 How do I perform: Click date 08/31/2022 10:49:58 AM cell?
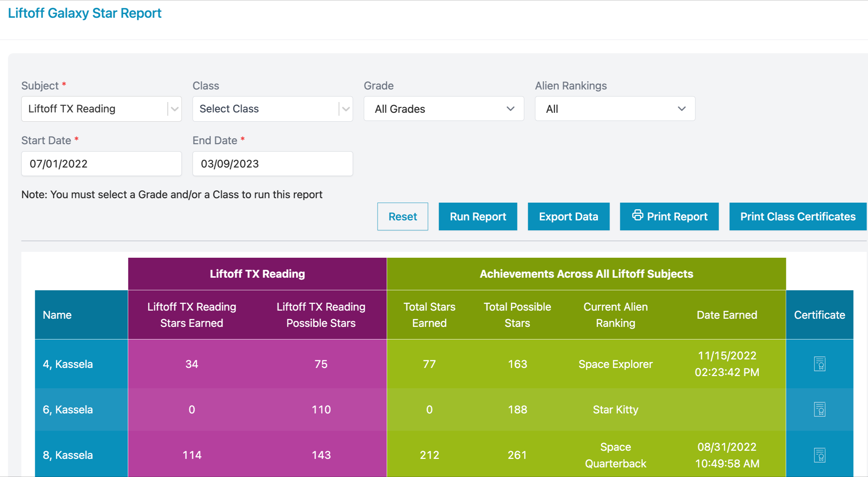(x=727, y=455)
